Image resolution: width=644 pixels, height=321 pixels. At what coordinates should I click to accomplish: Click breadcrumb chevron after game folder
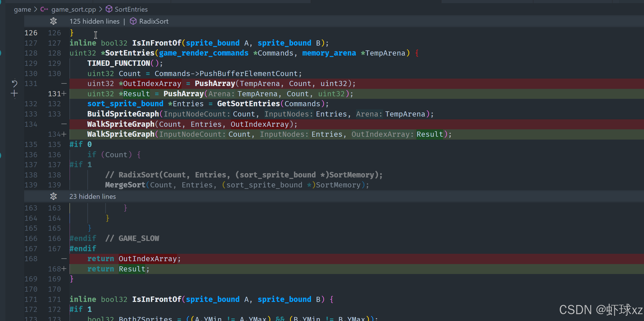[x=36, y=9]
